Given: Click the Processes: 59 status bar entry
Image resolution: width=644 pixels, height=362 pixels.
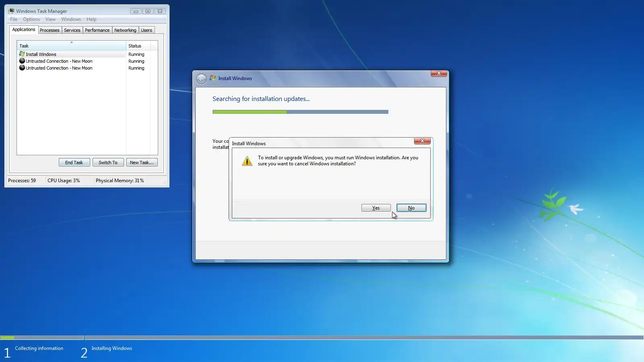Looking at the screenshot, I should point(22,181).
